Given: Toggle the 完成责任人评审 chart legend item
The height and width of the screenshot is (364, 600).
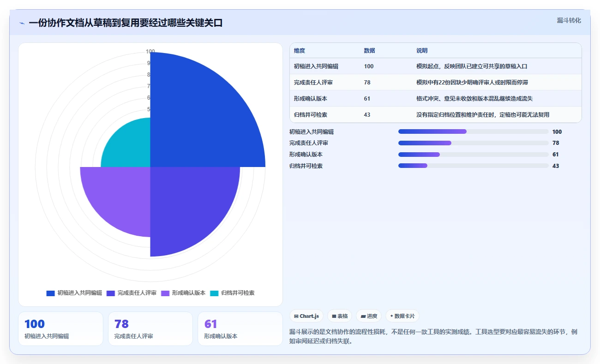Looking at the screenshot, I should point(132,293).
